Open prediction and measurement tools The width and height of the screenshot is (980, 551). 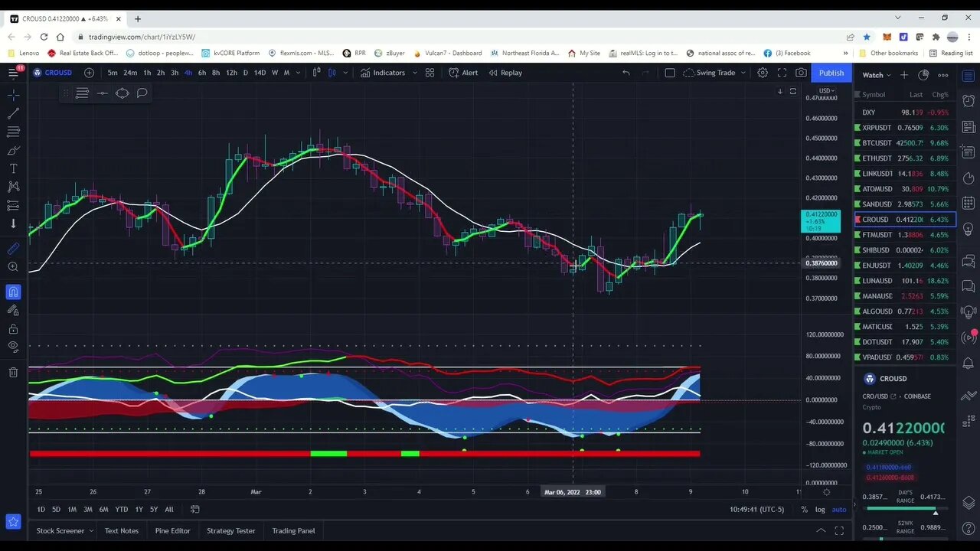click(x=13, y=205)
